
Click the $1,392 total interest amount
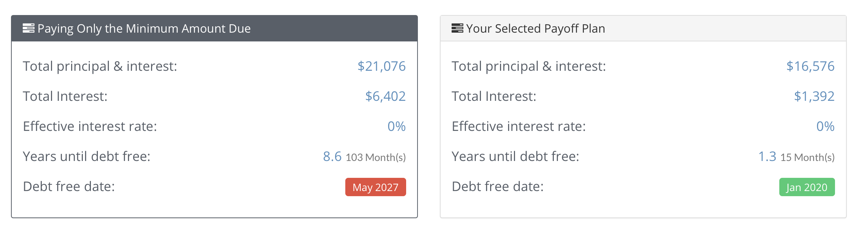click(814, 96)
